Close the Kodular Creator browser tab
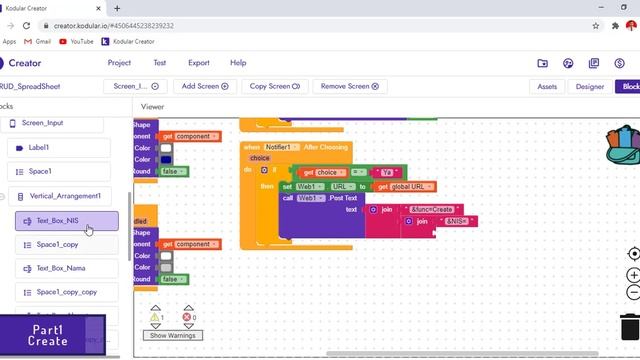Screen dimensions: 640x360 pos(98,8)
